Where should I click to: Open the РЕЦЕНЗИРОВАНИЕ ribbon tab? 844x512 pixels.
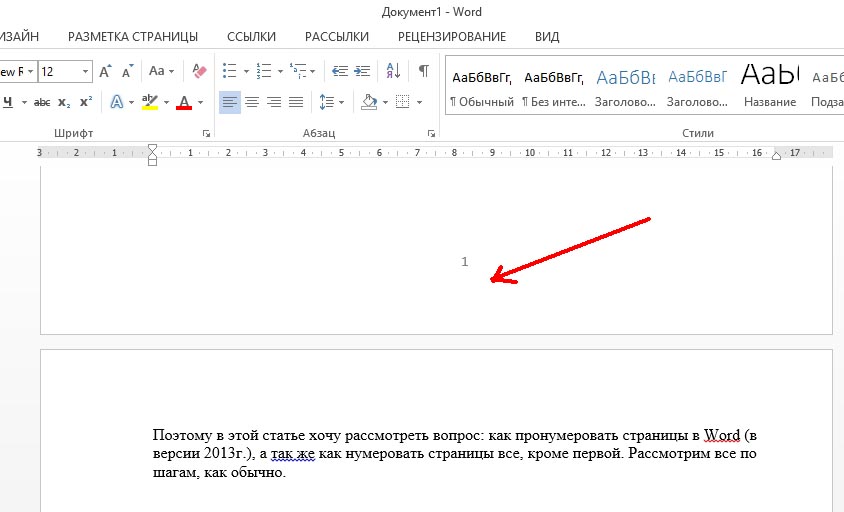point(451,36)
